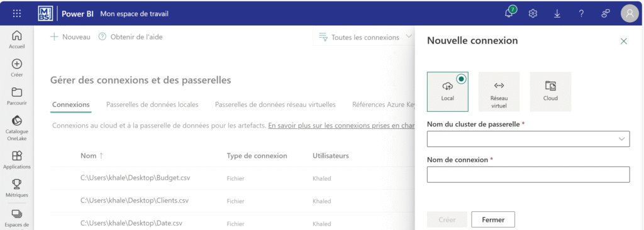Switch to Passerelles de données locales tab
The image size is (644, 230).
(x=152, y=105)
